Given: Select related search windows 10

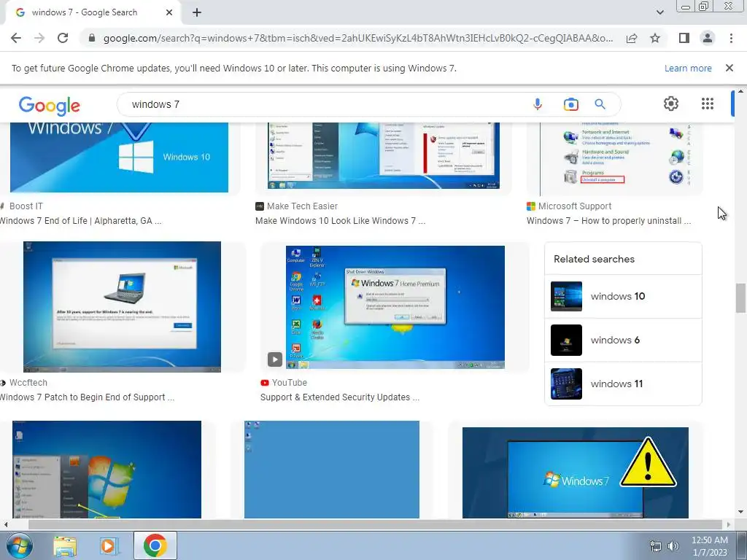Looking at the screenshot, I should 623,296.
